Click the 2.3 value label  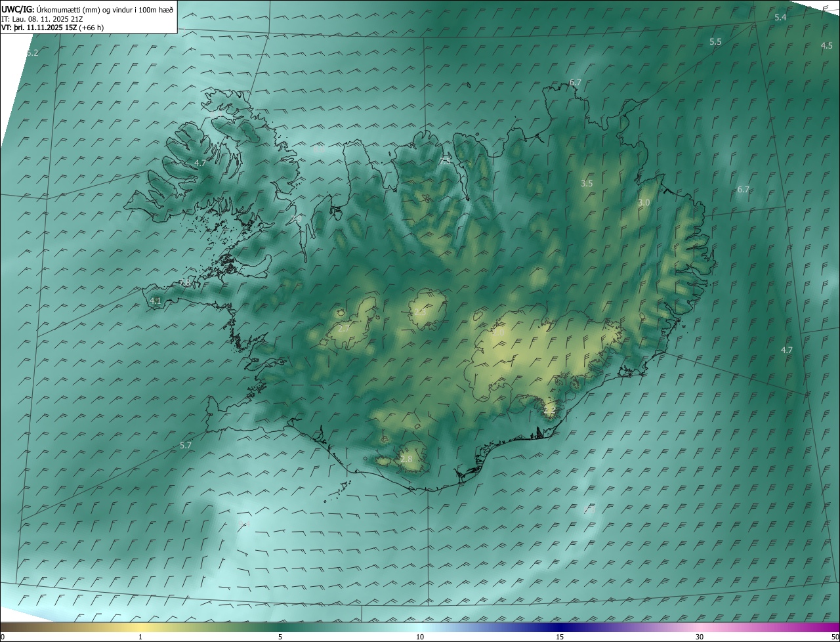point(420,312)
